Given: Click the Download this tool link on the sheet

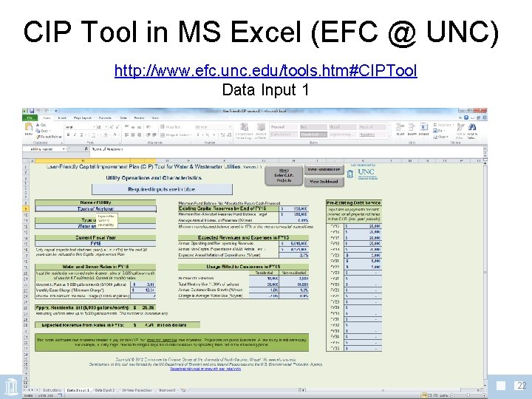Looking at the screenshot, I should pyautogui.click(x=205, y=369).
